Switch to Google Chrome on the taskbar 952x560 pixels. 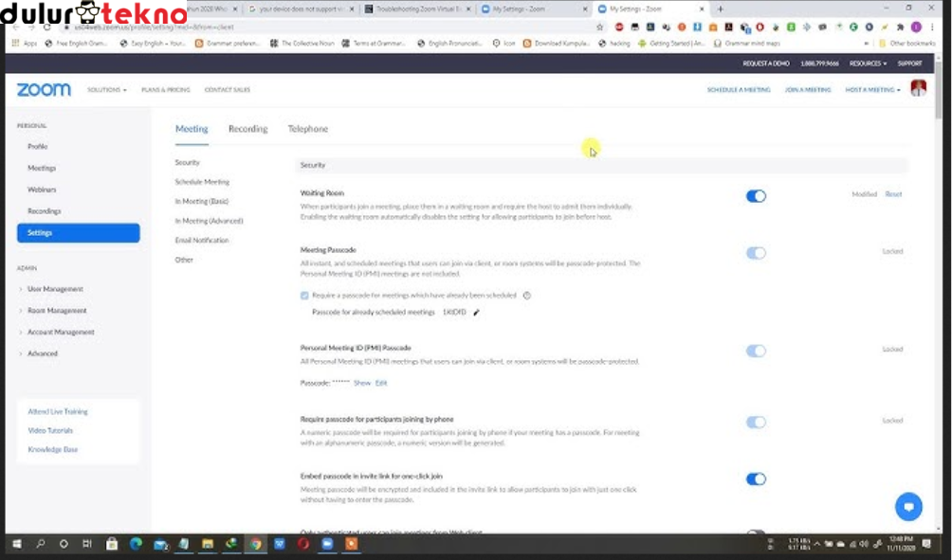(256, 544)
